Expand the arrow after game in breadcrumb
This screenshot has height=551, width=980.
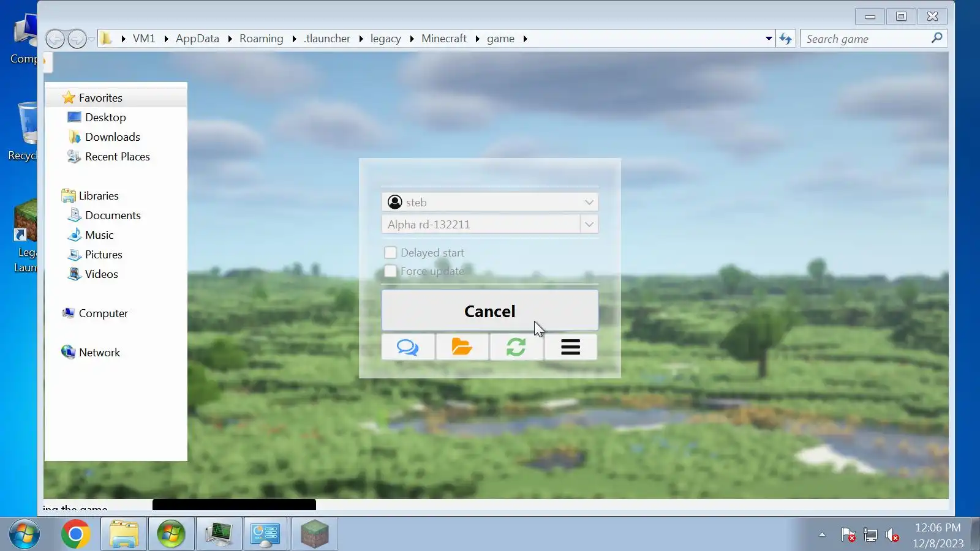click(525, 39)
